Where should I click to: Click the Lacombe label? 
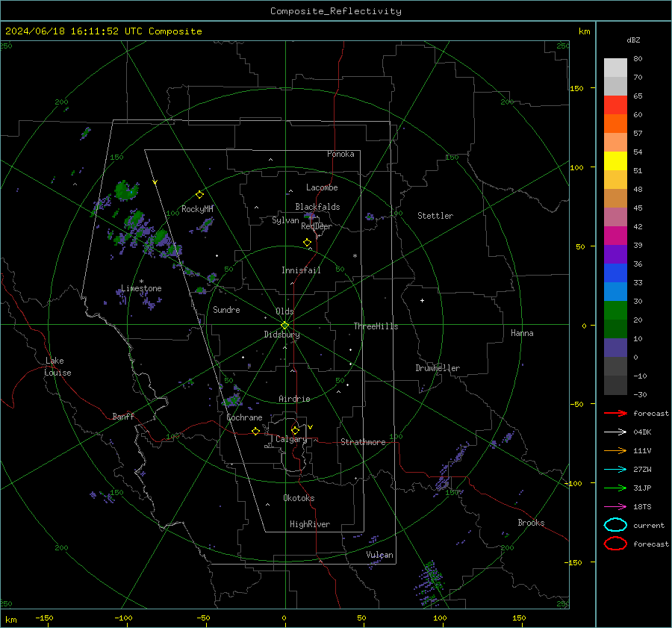(322, 187)
